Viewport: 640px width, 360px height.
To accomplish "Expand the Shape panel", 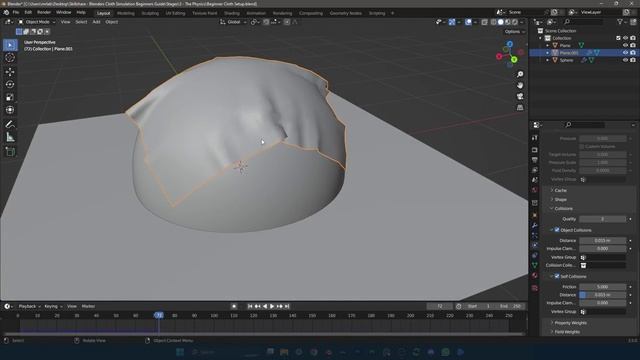I will point(560,200).
